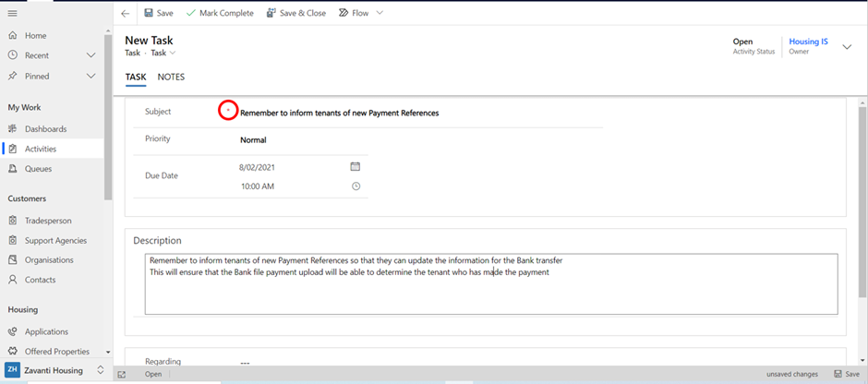
Task: Go back using the arrow icon
Action: click(x=126, y=13)
